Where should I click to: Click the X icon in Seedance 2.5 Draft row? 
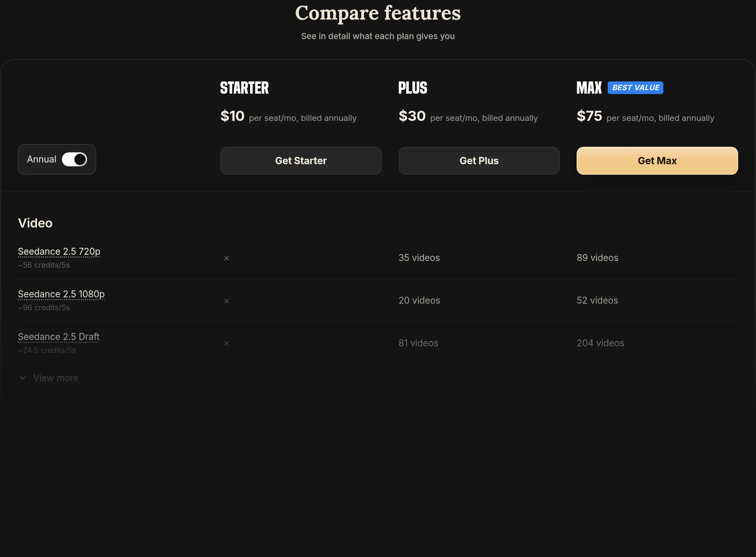(227, 343)
